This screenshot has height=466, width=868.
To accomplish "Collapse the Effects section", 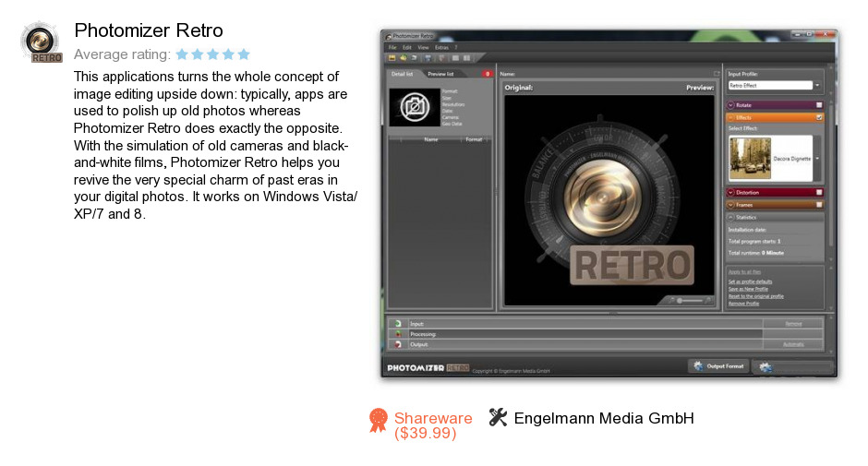I will click(x=730, y=117).
